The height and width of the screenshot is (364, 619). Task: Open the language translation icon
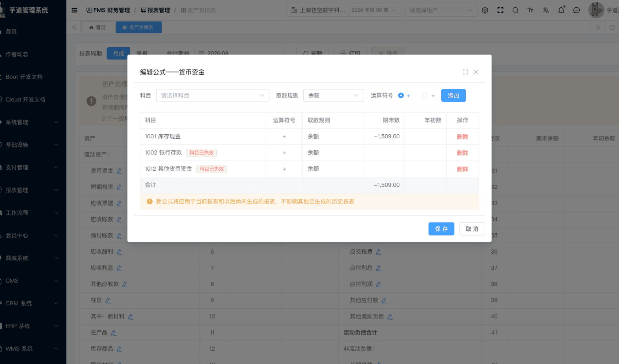coord(545,10)
